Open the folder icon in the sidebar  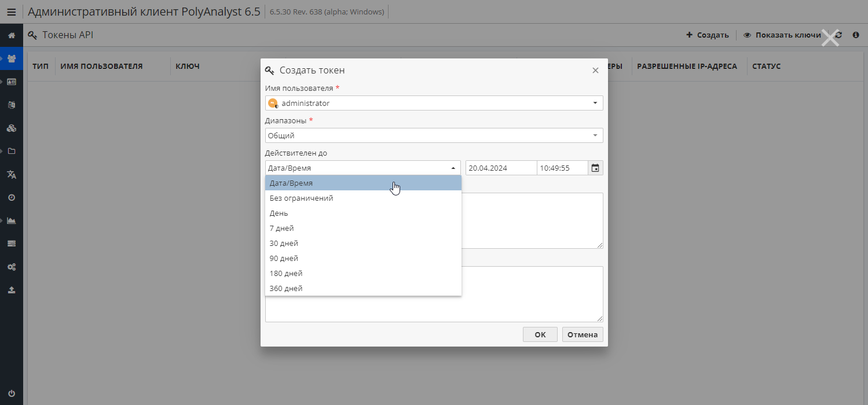pyautogui.click(x=12, y=151)
